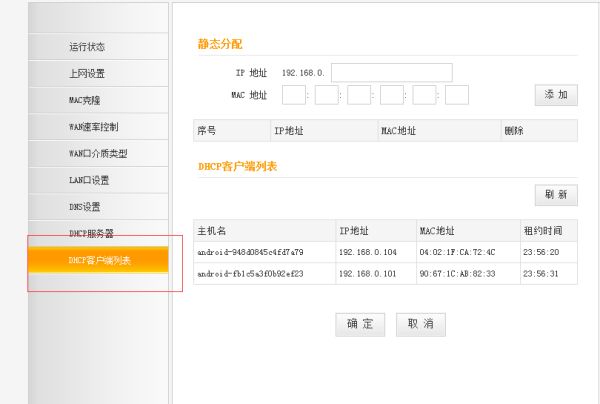Click the last MAC 地址 input box
This screenshot has width=600, height=404.
pyautogui.click(x=457, y=95)
